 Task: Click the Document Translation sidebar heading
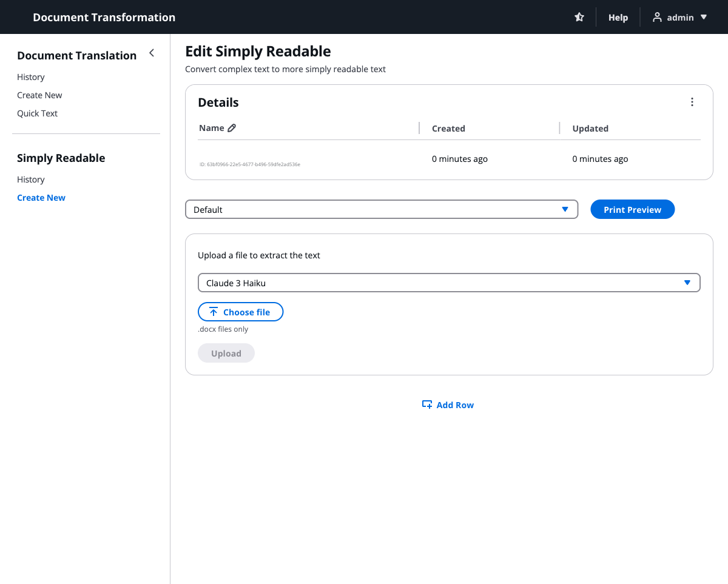point(76,55)
